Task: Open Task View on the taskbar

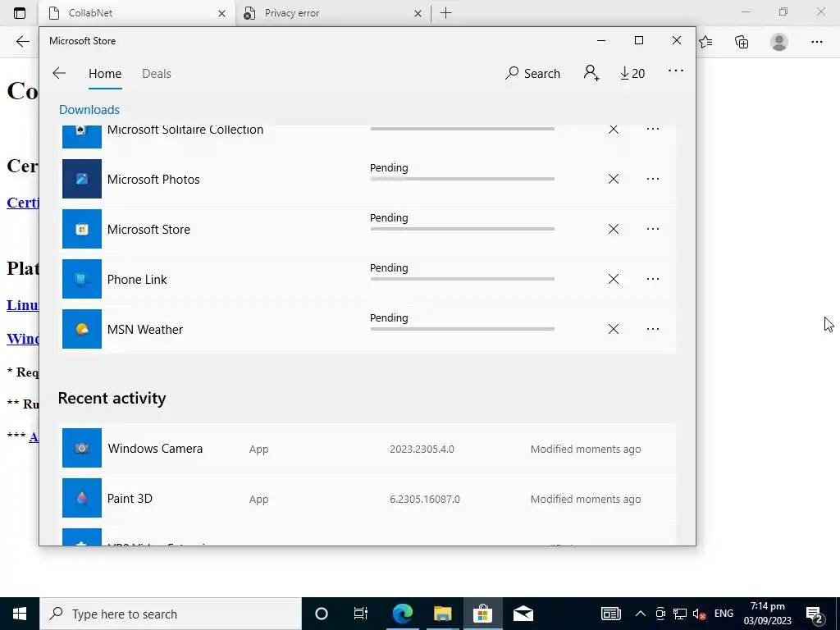Action: coord(361,614)
